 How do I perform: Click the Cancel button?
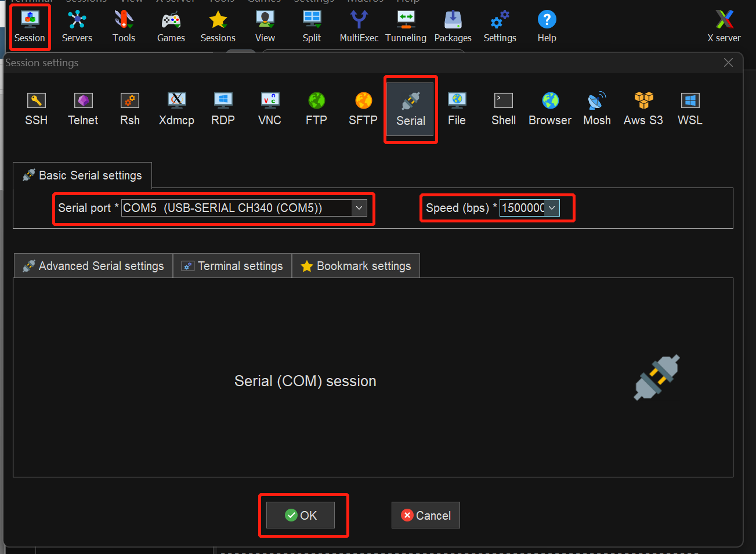pyautogui.click(x=426, y=515)
